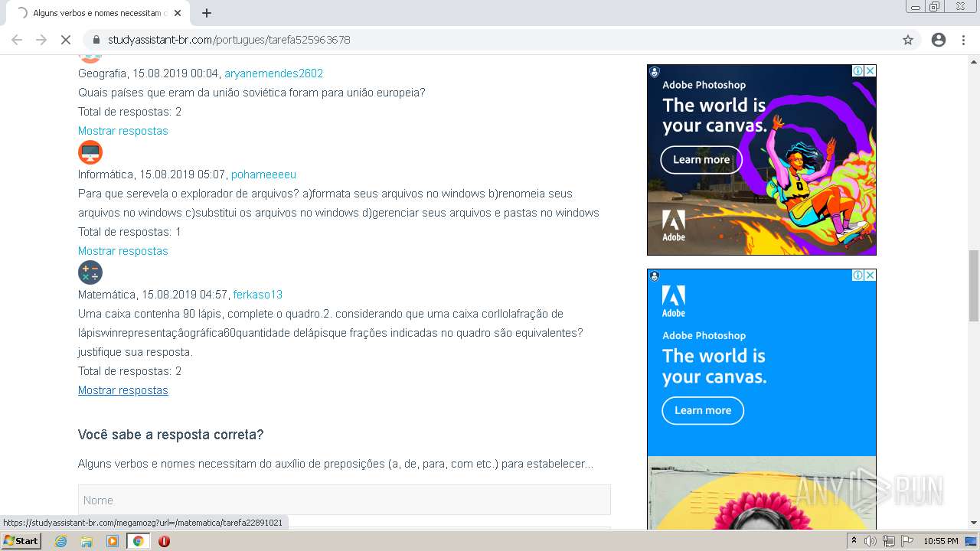
Task: Open ad info on top Adobe ad
Action: 858,71
